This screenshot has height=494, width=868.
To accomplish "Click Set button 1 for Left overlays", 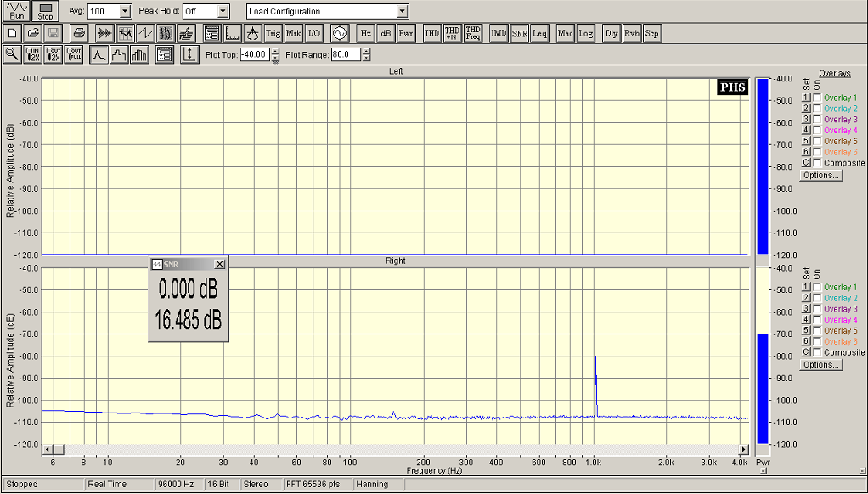I will 807,98.
